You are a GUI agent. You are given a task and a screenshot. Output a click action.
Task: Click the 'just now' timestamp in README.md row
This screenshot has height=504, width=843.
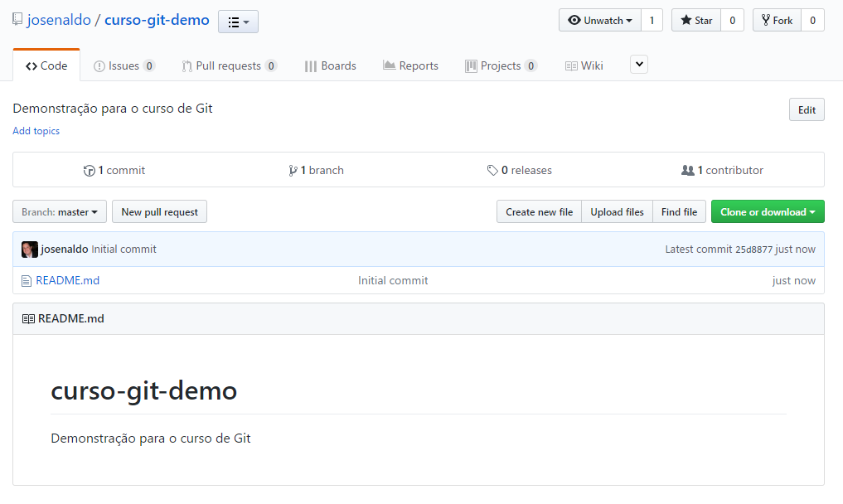click(793, 280)
